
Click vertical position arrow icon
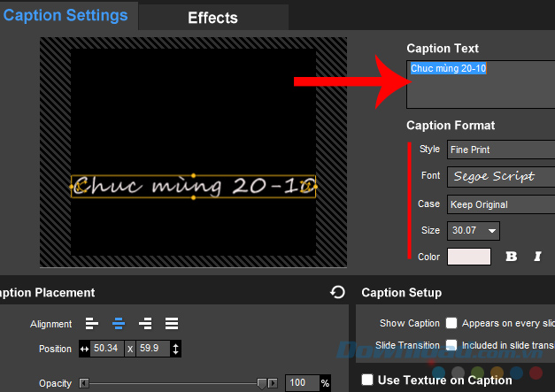click(x=175, y=349)
